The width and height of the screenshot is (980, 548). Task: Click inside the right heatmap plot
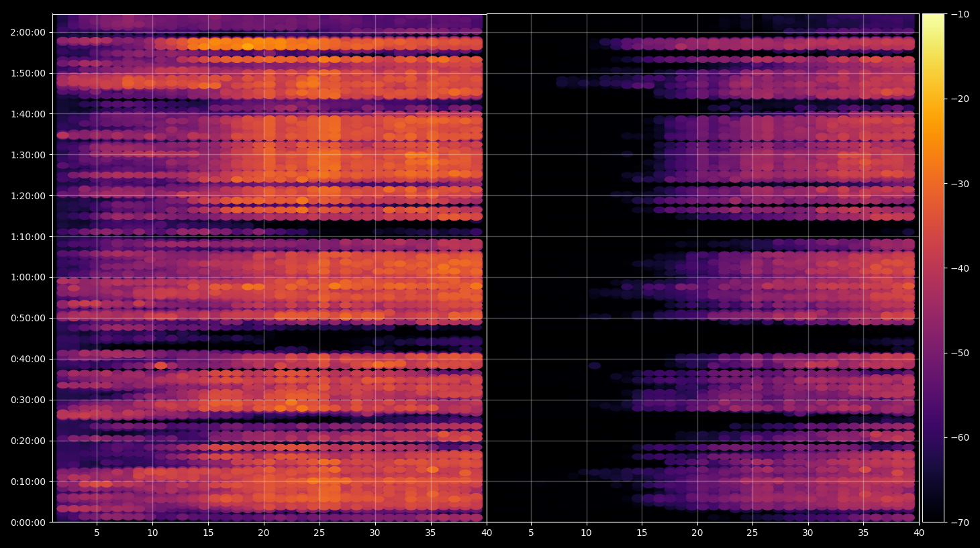(x=703, y=268)
